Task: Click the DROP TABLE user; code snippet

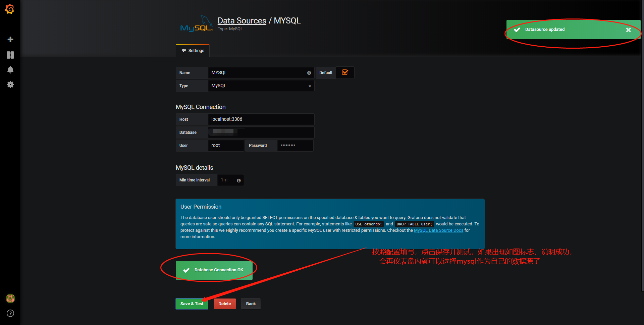Action: click(x=414, y=224)
